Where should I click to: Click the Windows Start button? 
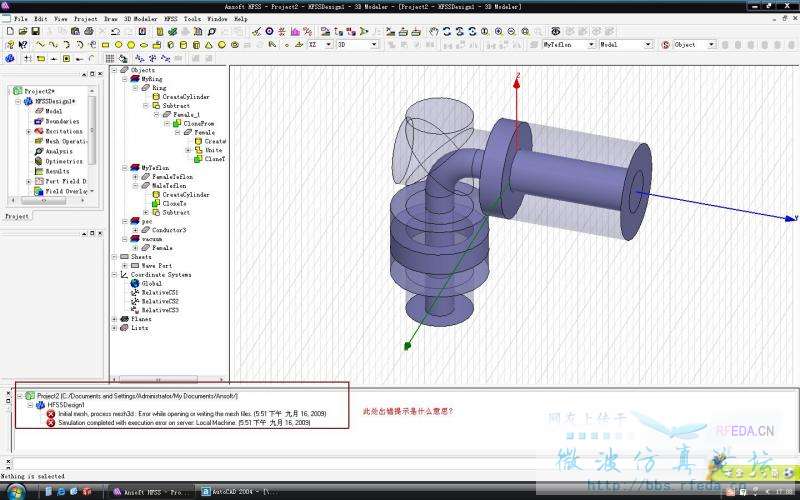(15, 492)
